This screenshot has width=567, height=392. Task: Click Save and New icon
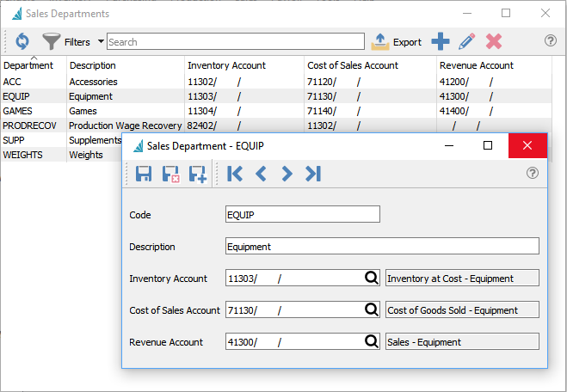(x=197, y=174)
